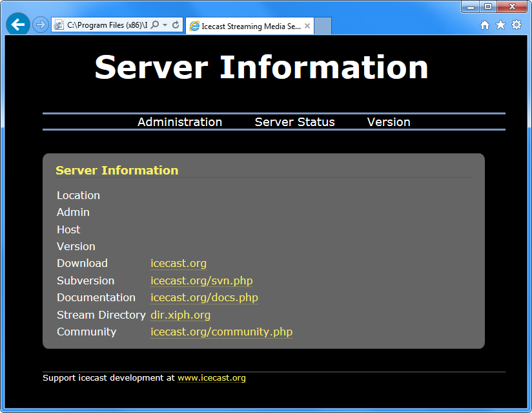Click the yellow Server Information section heading
The image size is (532, 413).
(117, 171)
